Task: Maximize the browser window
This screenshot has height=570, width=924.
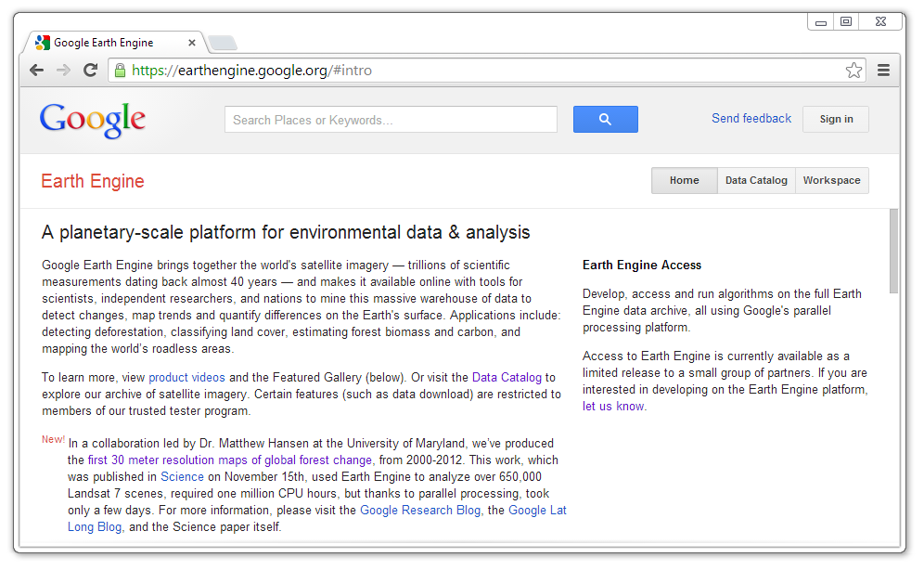Action: pos(846,21)
